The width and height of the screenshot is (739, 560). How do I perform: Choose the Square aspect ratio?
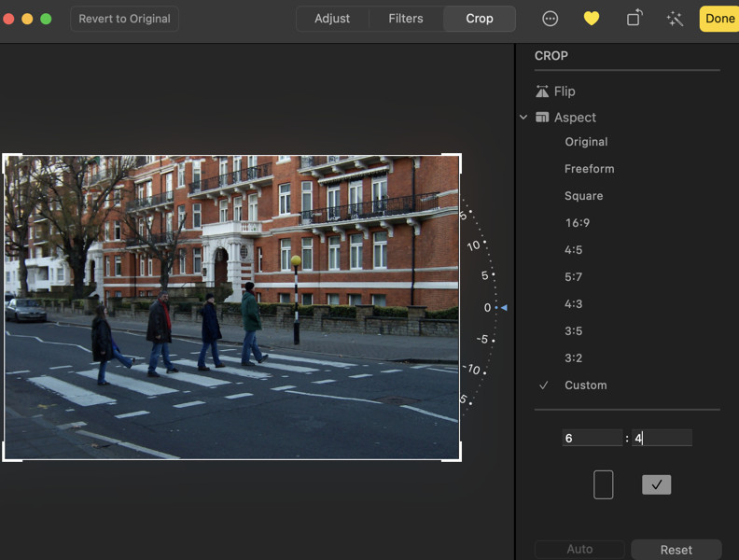(x=583, y=196)
